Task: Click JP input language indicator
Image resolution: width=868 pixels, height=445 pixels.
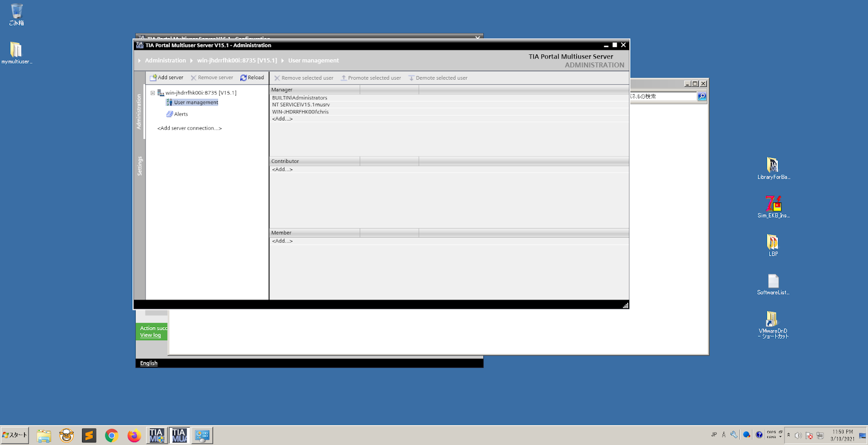Action: (x=714, y=435)
